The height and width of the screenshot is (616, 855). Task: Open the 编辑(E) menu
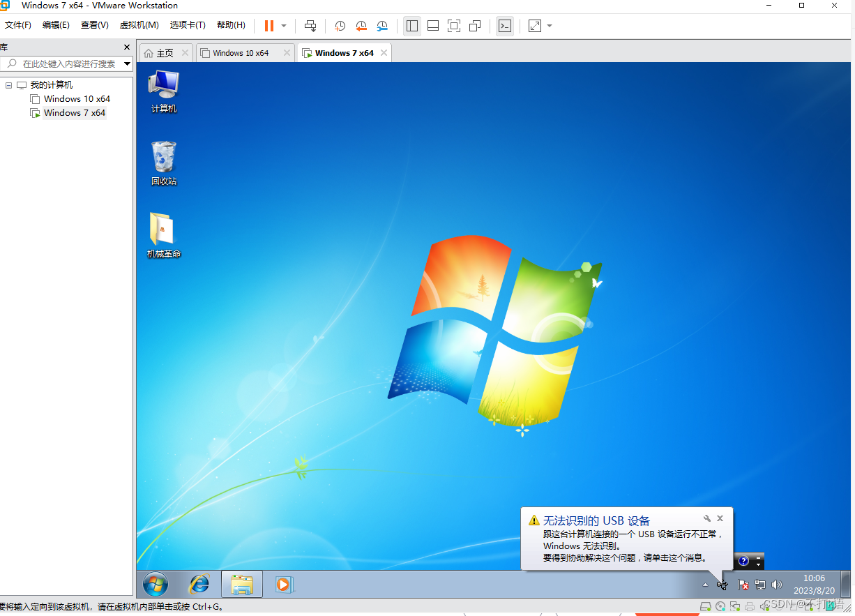tap(56, 25)
